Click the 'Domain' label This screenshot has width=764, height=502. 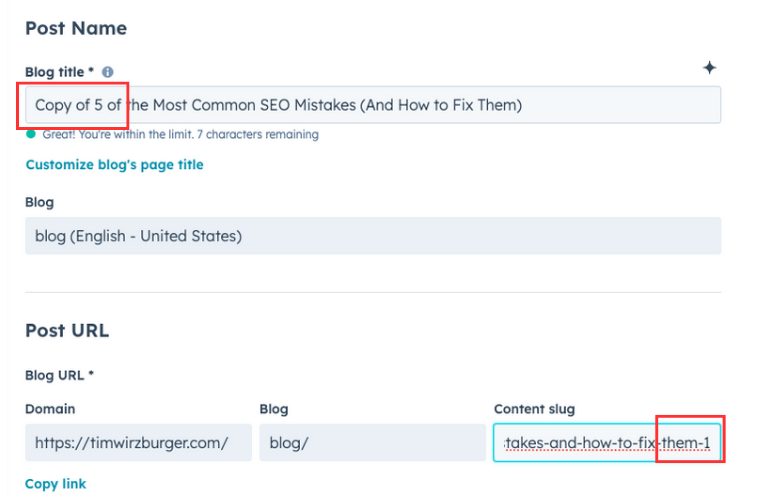[50, 409]
